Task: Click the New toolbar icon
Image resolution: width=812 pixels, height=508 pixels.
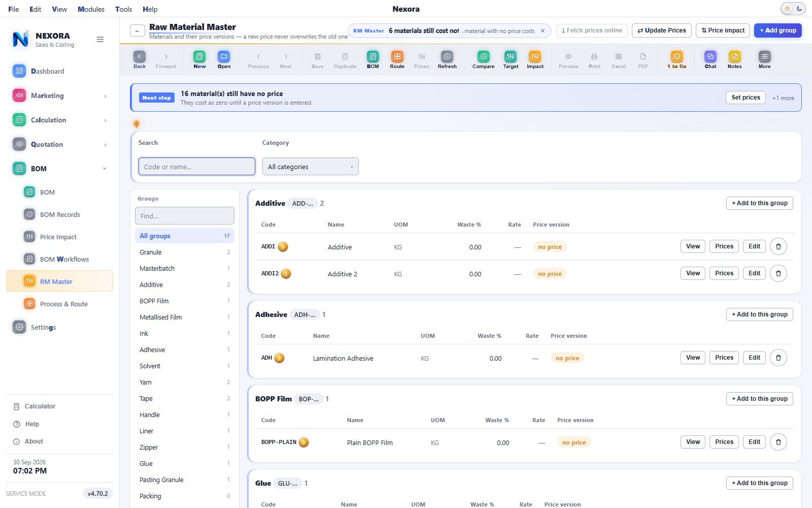Action: coord(199,59)
